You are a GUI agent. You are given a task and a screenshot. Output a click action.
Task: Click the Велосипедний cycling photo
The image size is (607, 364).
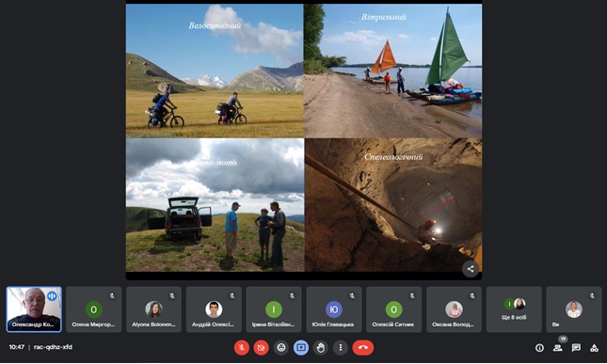(215, 71)
